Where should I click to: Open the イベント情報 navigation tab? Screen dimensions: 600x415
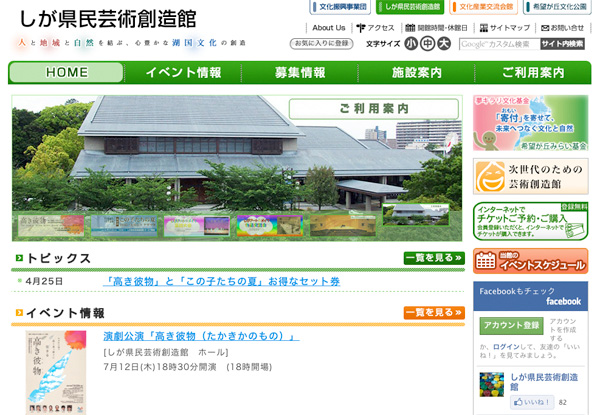click(183, 73)
